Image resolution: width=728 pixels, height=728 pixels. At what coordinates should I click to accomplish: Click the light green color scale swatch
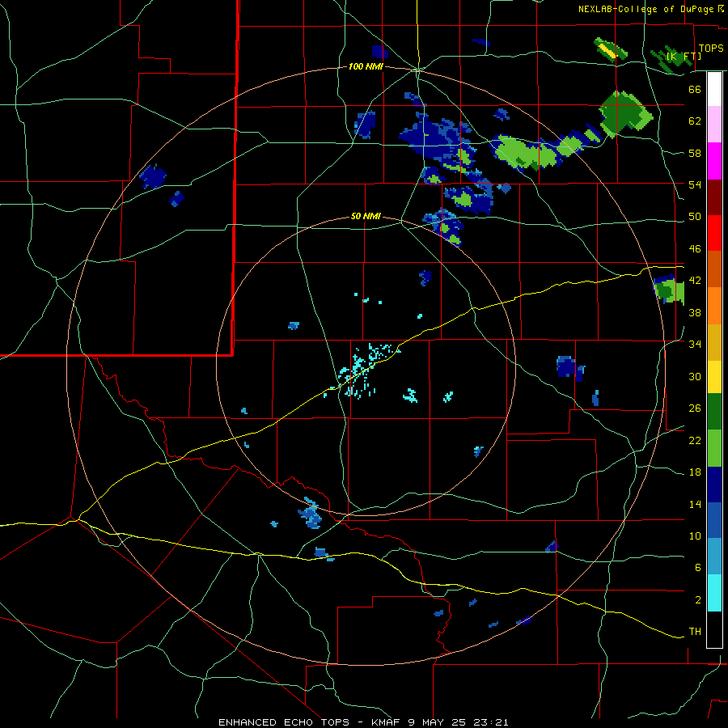point(714,448)
